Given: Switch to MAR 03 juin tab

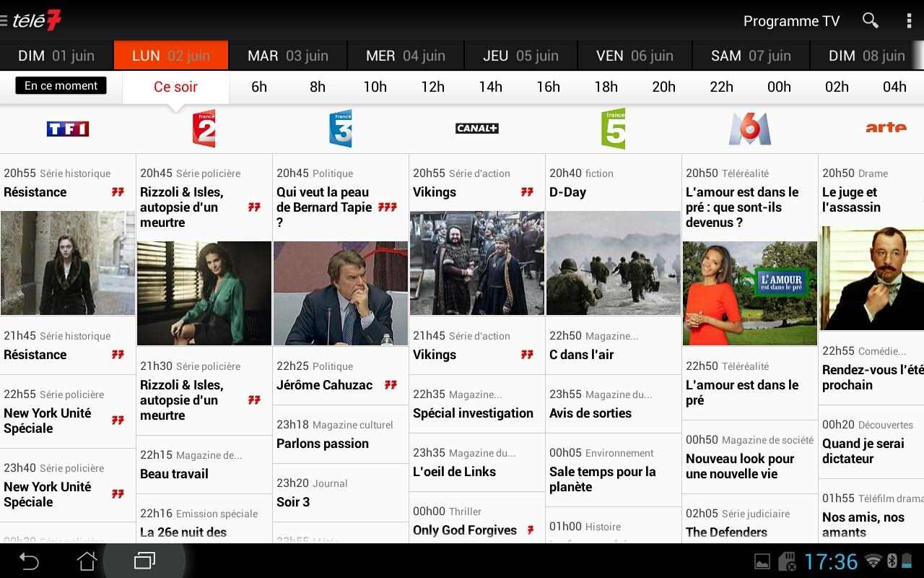Looking at the screenshot, I should coord(288,56).
